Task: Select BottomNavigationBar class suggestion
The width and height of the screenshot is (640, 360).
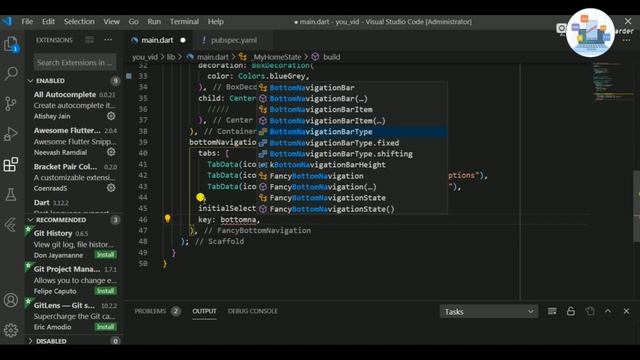Action: coord(352,87)
